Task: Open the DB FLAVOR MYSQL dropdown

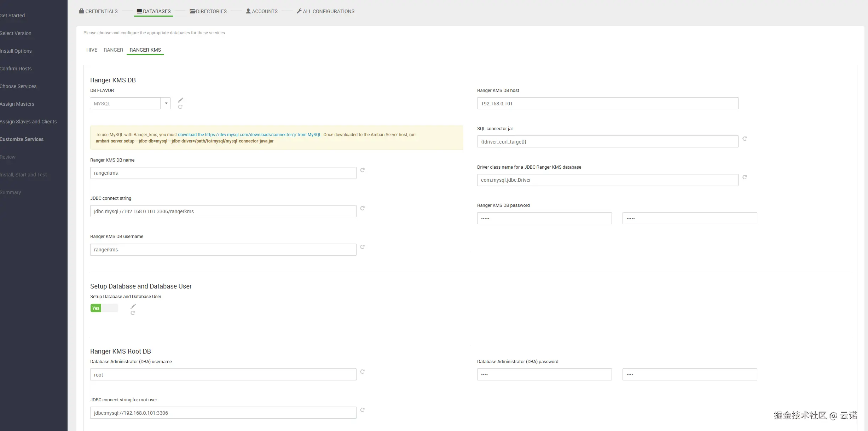Action: (x=126, y=104)
